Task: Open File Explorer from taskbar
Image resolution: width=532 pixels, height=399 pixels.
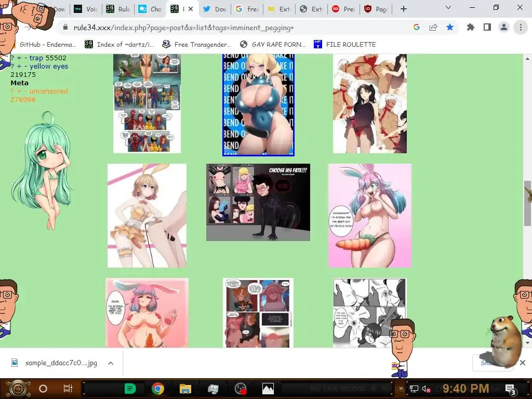Action: tap(185, 389)
